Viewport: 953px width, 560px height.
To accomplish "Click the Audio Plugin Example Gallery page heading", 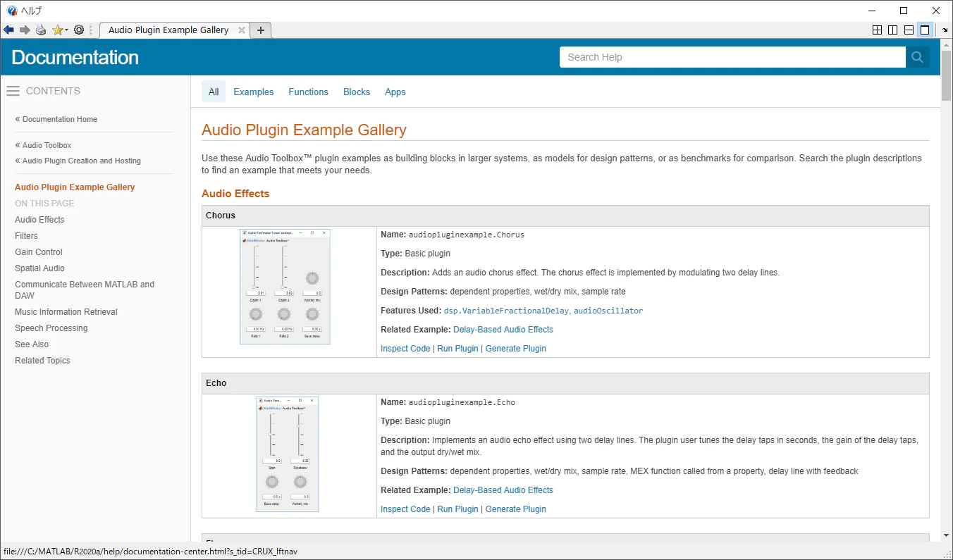I will (304, 130).
